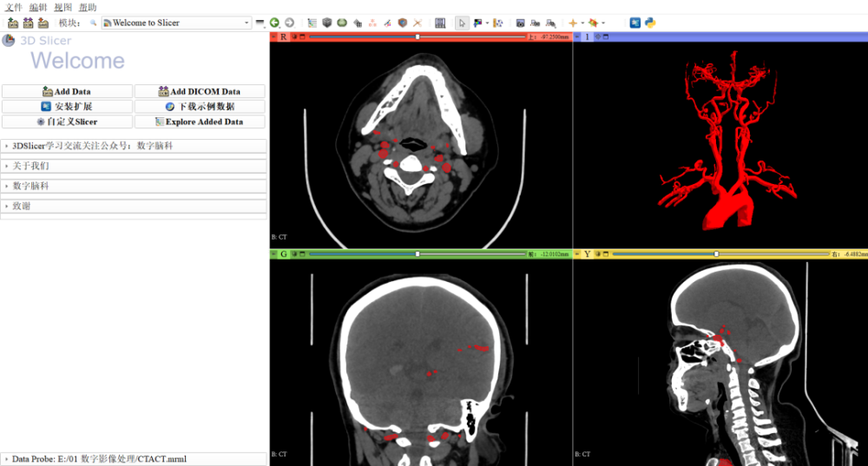Click the Load Data toolbar icon
The image size is (868, 466).
click(x=13, y=23)
